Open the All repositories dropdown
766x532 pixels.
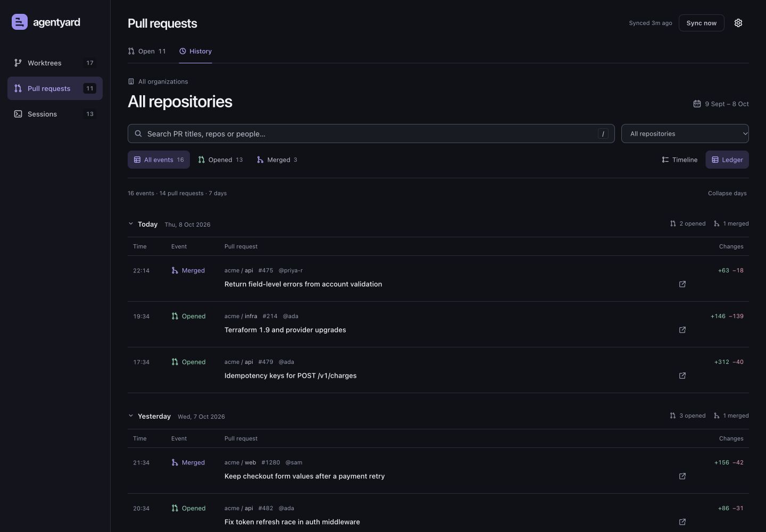point(685,134)
